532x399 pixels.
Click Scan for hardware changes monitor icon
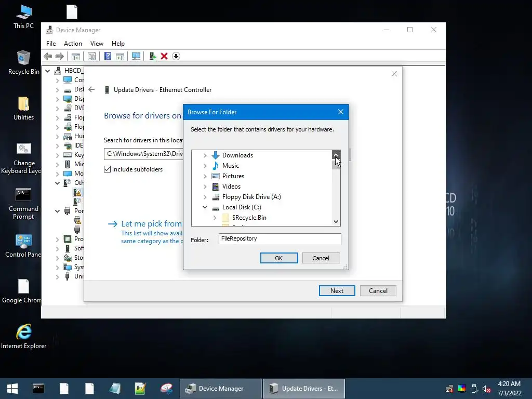(136, 56)
